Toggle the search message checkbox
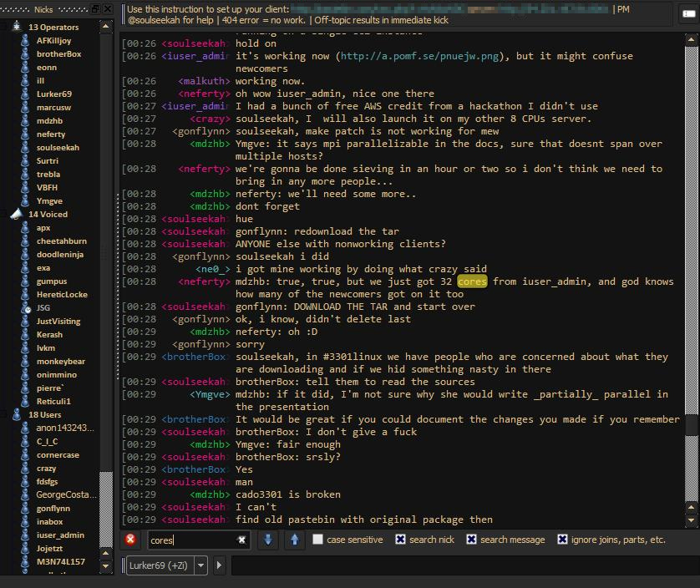700x588 pixels. tap(472, 540)
